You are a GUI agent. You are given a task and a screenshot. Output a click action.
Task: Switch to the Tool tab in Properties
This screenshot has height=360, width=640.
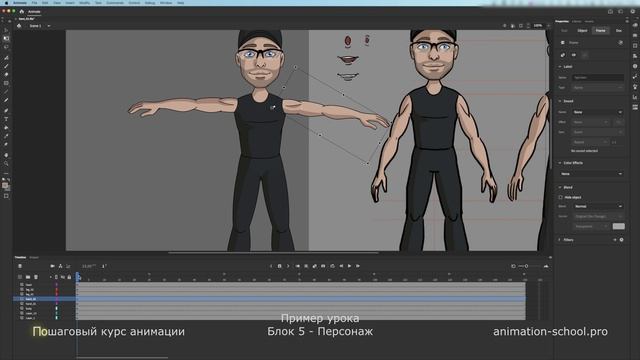coord(564,31)
